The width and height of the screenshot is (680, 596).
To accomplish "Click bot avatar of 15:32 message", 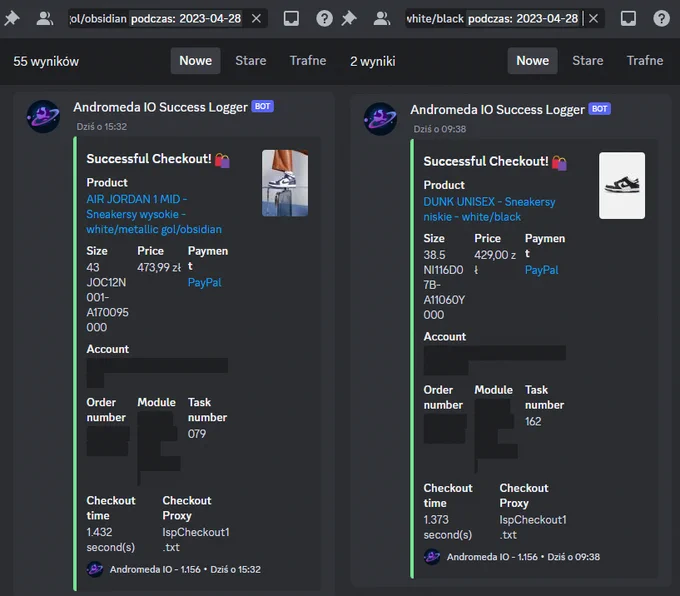I will pos(43,117).
